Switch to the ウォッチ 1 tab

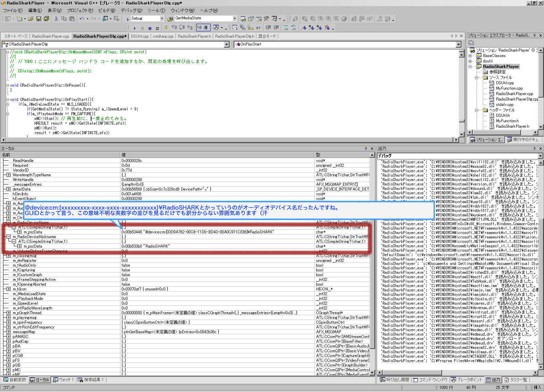[x=63, y=380]
